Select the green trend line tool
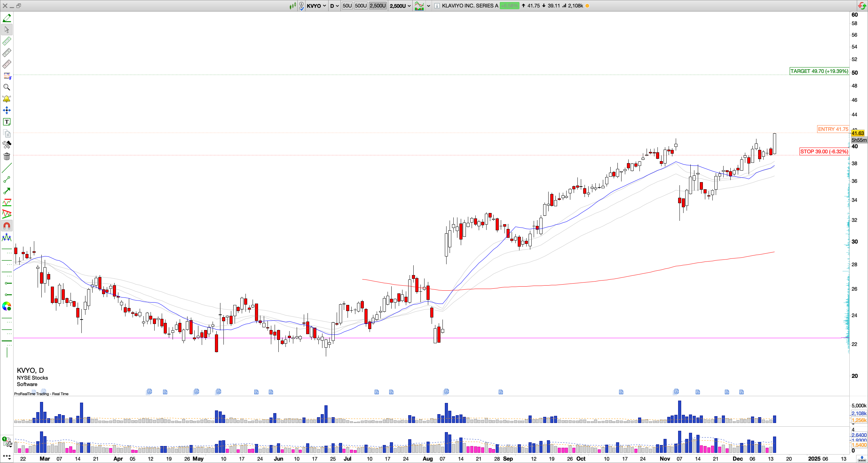868x463 pixels. 6,168
